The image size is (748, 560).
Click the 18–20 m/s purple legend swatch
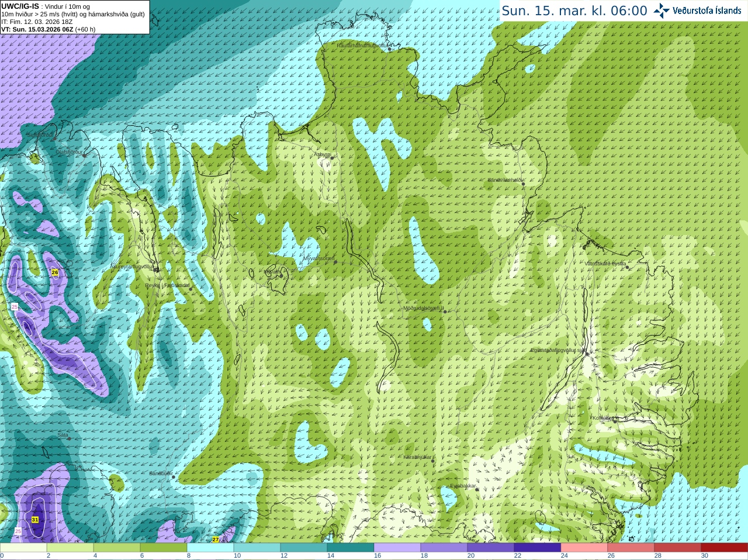coord(444,548)
